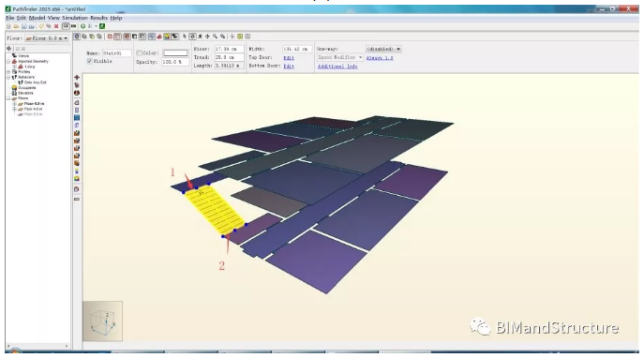Expand the Floor 4.0 m node
644x358 pixels.
pos(14,110)
